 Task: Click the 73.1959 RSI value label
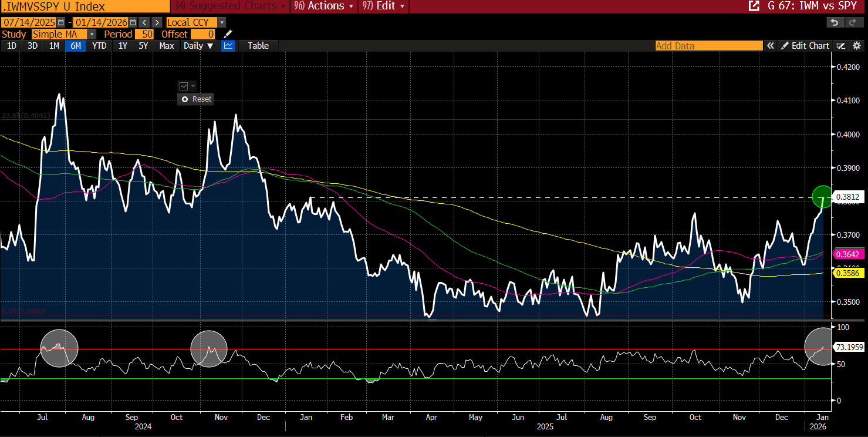coord(850,347)
